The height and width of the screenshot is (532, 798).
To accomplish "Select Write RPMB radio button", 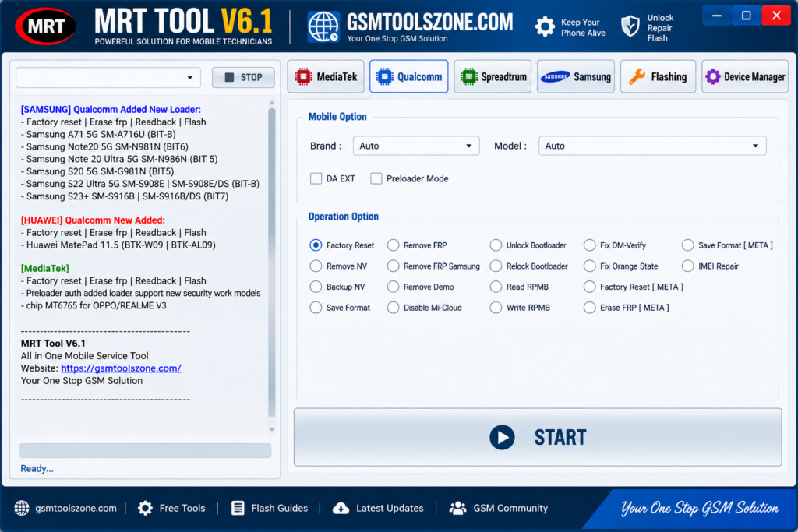I will point(496,308).
